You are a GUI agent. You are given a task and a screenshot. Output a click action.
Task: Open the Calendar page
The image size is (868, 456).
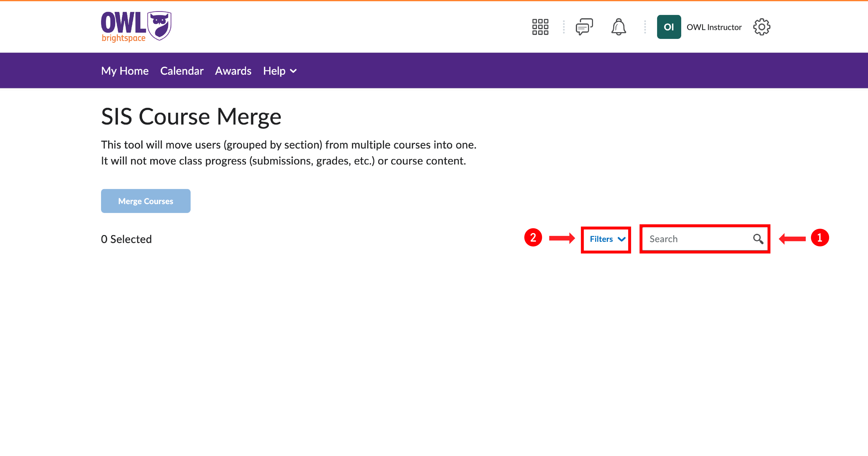pyautogui.click(x=182, y=71)
